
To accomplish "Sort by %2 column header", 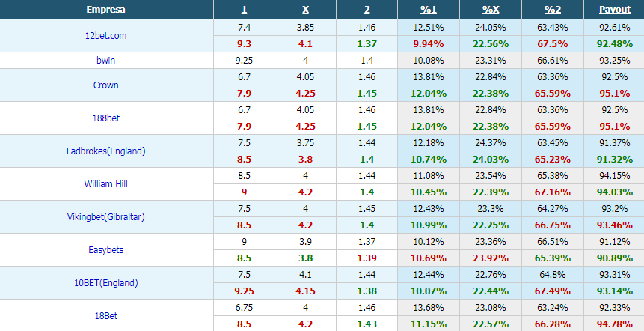I will coord(553,10).
